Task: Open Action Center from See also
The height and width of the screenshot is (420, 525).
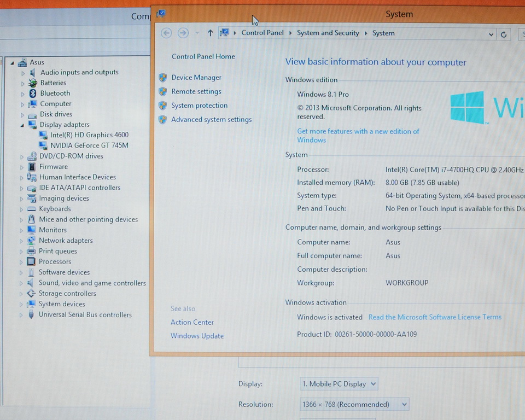Action: point(192,322)
